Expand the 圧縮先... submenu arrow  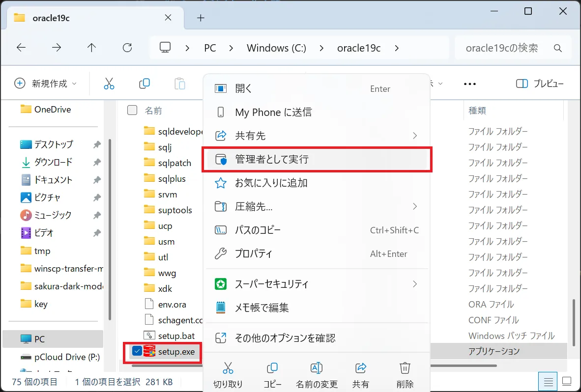pyautogui.click(x=415, y=206)
